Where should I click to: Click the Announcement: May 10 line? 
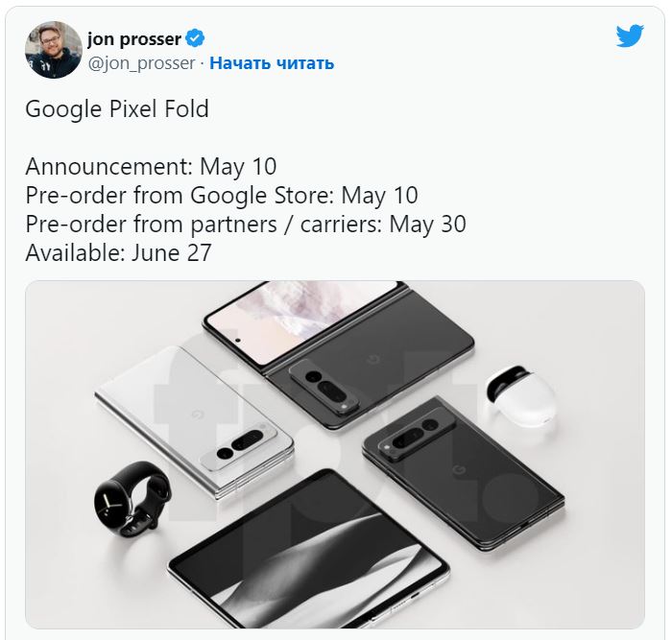pos(151,166)
